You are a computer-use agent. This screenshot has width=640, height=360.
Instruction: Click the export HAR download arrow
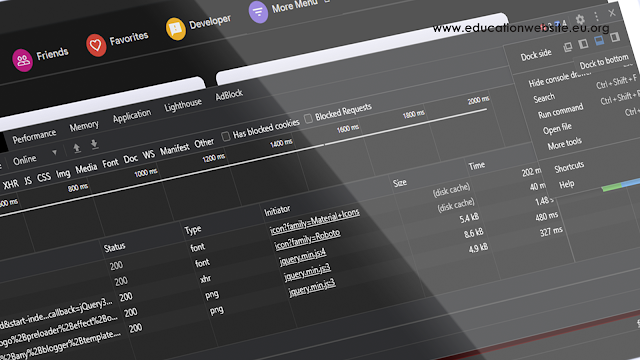pos(94,144)
